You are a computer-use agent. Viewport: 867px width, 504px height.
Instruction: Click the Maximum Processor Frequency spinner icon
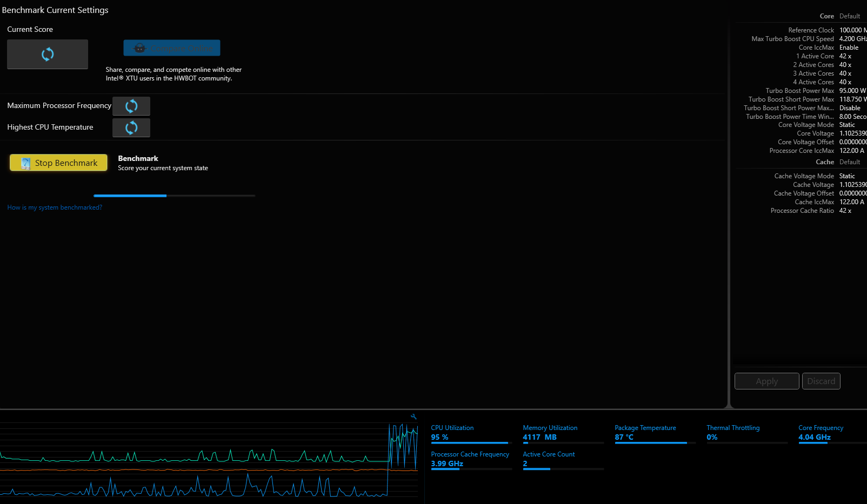[131, 106]
